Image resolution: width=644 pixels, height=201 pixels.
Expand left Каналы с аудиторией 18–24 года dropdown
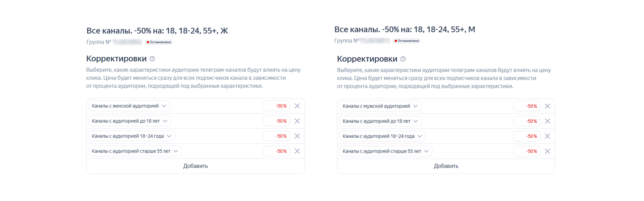131,136
